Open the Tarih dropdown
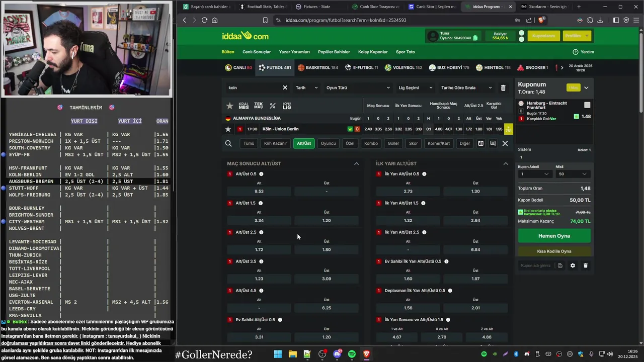The height and width of the screenshot is (362, 644). click(307, 87)
